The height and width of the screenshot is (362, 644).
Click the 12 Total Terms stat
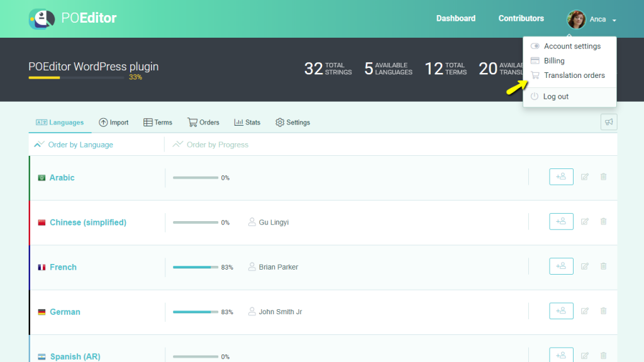click(x=446, y=69)
